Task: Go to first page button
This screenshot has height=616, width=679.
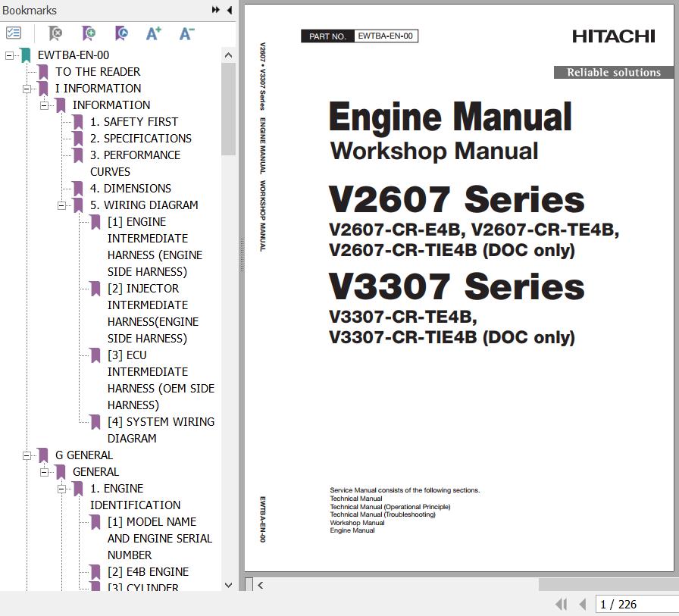Action: (562, 605)
